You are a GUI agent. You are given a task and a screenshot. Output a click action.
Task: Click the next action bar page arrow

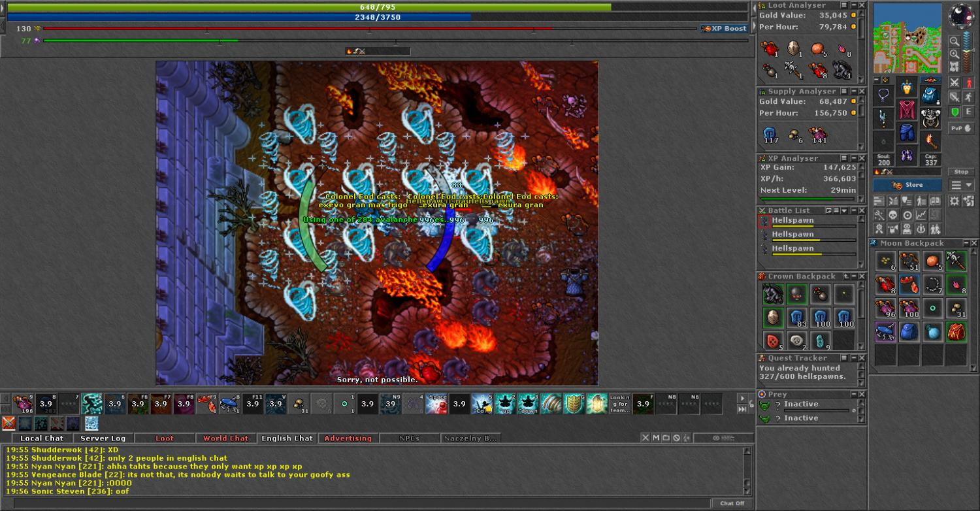742,399
